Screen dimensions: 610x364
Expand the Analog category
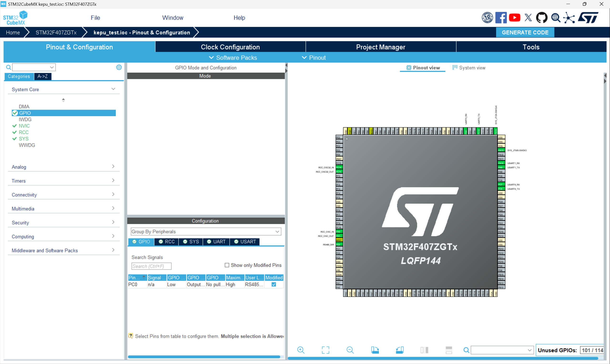coord(113,167)
